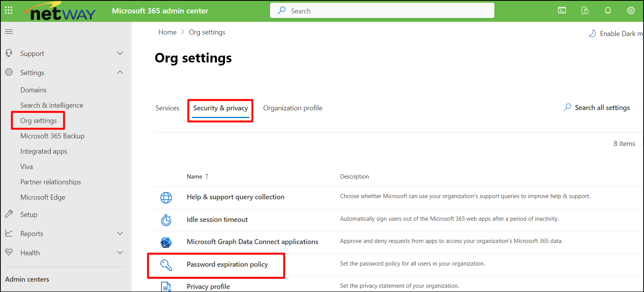Click the Microsoft Graph Data Connect icon

[x=166, y=242]
